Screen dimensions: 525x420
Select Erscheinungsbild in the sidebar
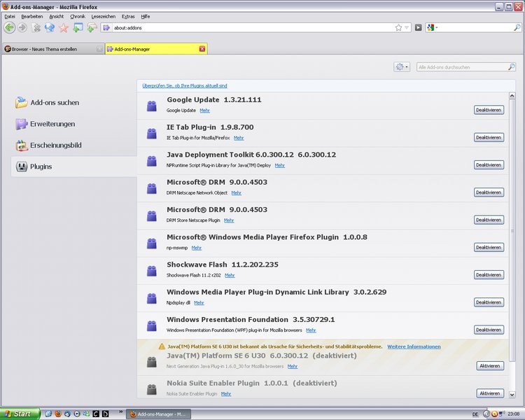(74, 146)
